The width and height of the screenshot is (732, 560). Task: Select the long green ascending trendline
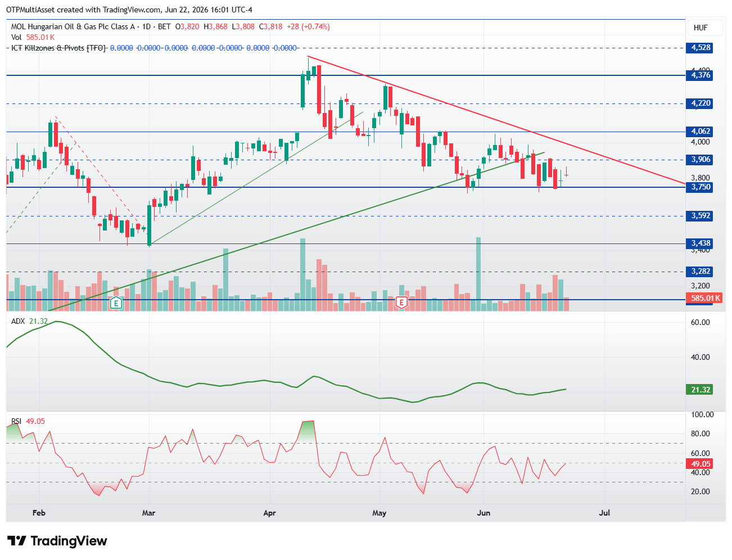(x=296, y=231)
